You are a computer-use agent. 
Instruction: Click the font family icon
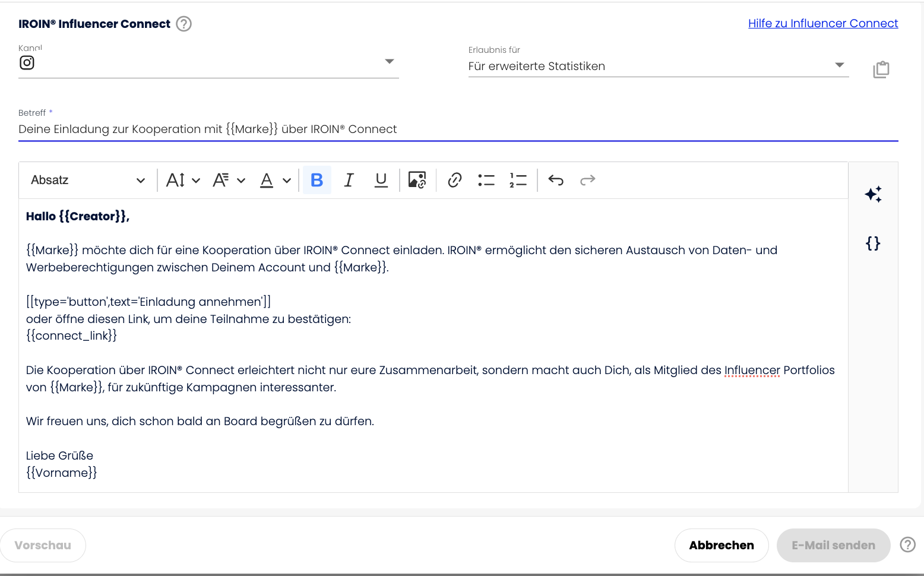[221, 180]
